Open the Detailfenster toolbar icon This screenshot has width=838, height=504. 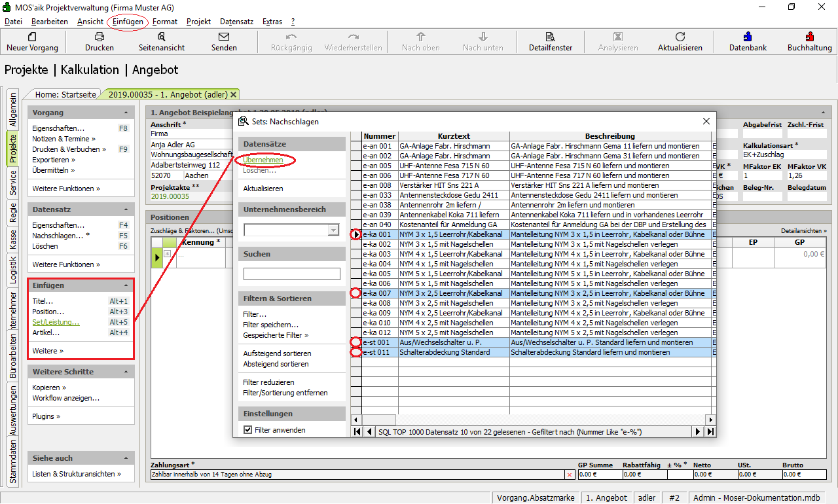551,37
